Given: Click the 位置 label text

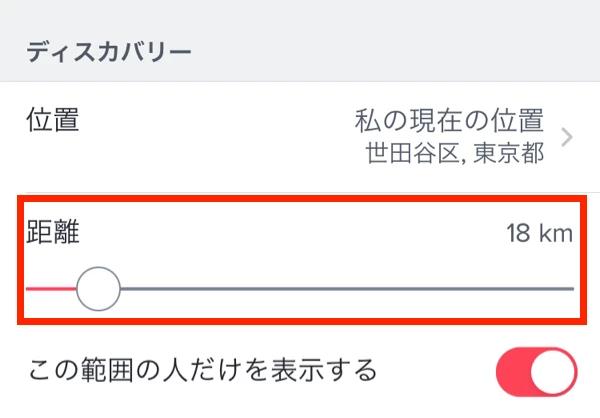Looking at the screenshot, I should [x=52, y=121].
